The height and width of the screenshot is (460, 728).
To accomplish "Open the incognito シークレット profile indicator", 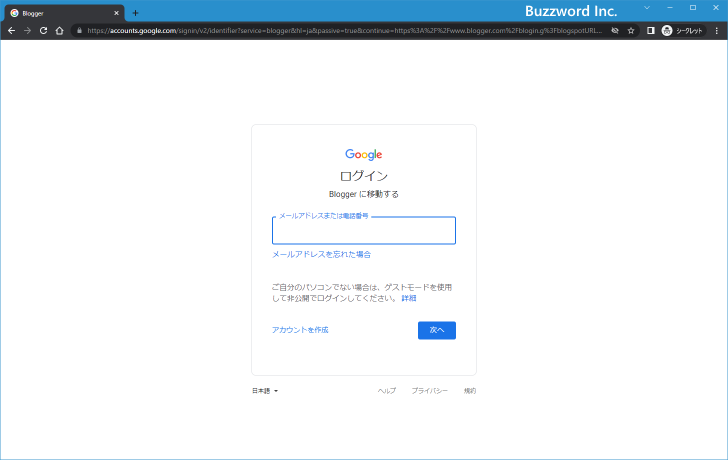I will 682,31.
